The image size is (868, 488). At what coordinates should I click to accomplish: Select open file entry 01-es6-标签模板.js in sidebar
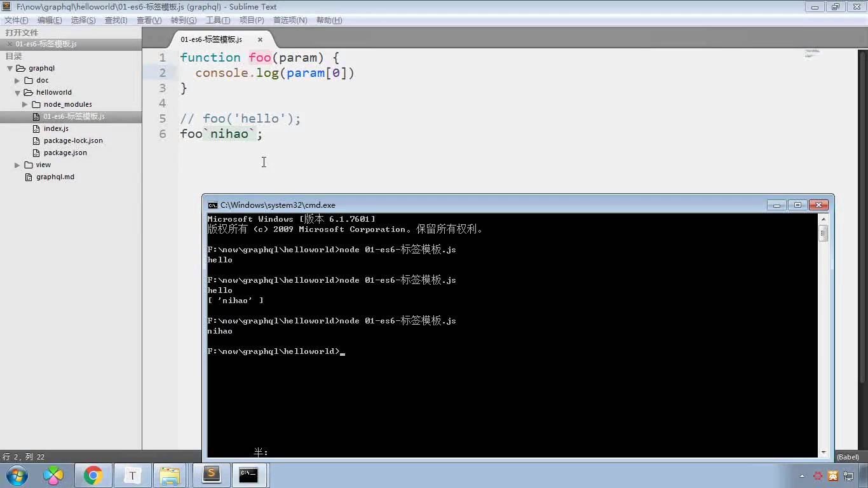pyautogui.click(x=46, y=44)
